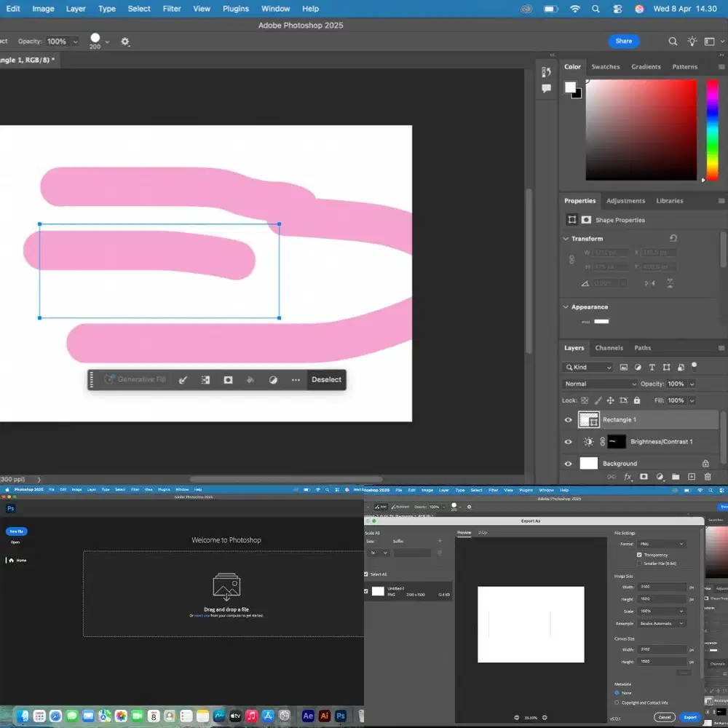
Task: Enable Smaller File (8-bit) in Export dialog
Action: (x=639, y=563)
